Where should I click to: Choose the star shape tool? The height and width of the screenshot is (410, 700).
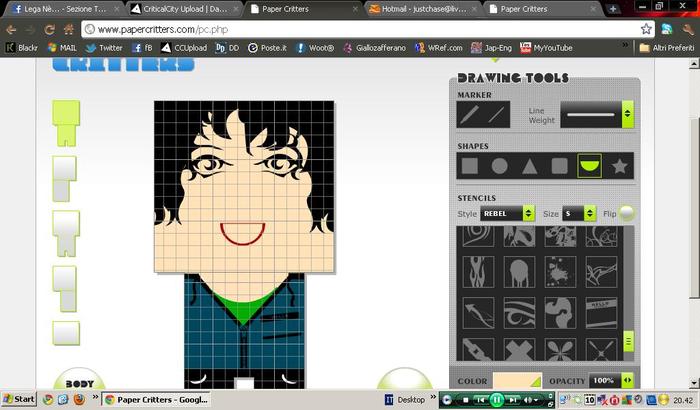pos(619,166)
